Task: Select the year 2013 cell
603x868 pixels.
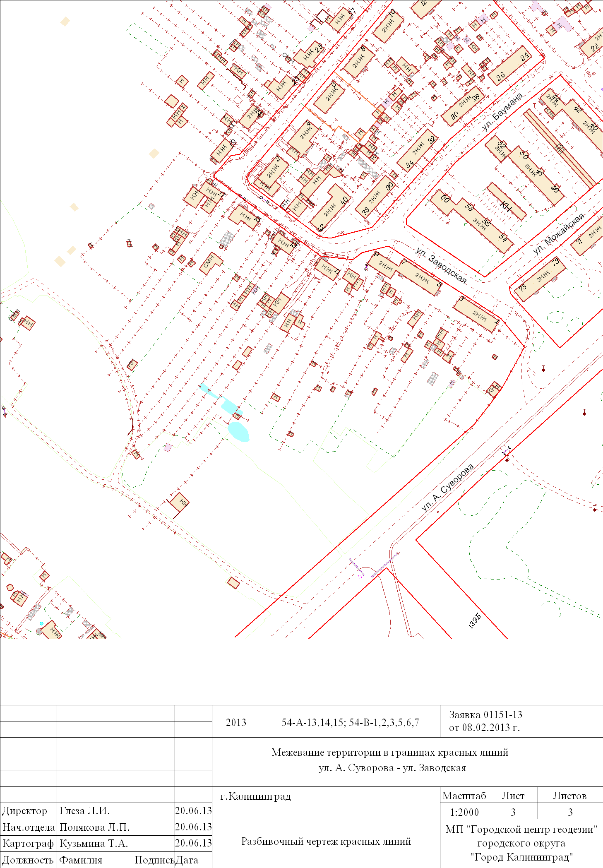Action: coord(236,722)
